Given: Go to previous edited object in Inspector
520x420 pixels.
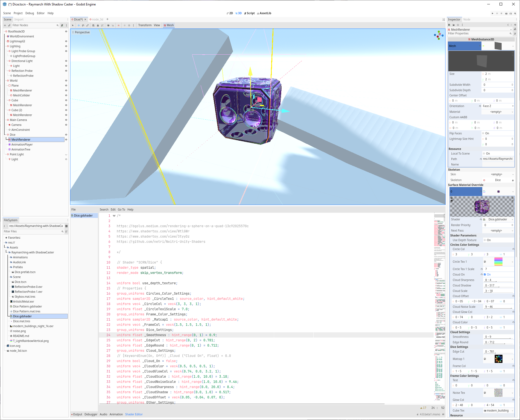Looking at the screenshot, I should [x=508, y=25].
